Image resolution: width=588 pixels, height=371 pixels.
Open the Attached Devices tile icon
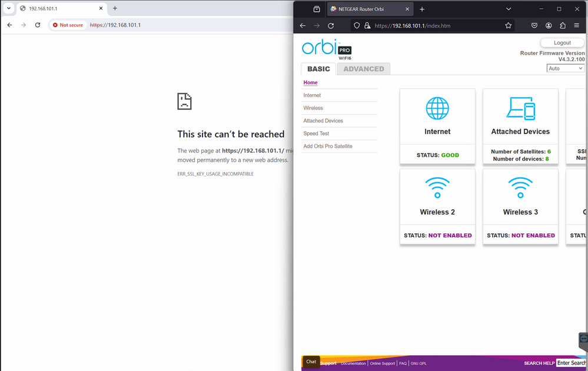coord(520,108)
